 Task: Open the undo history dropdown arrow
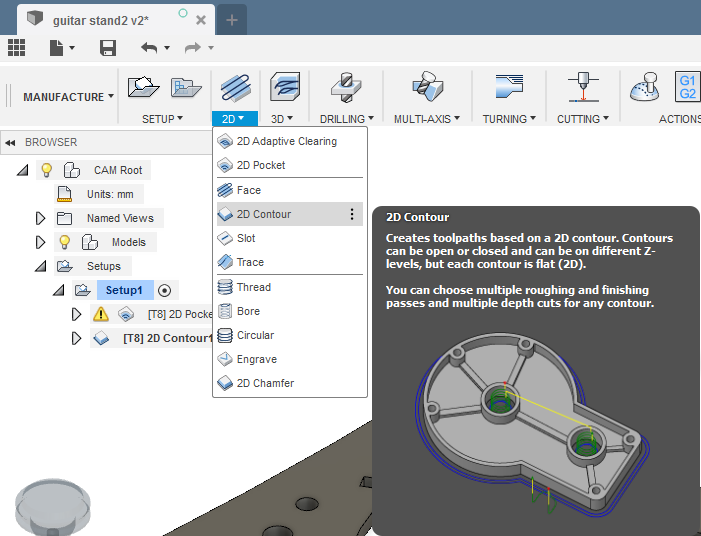pyautogui.click(x=167, y=47)
